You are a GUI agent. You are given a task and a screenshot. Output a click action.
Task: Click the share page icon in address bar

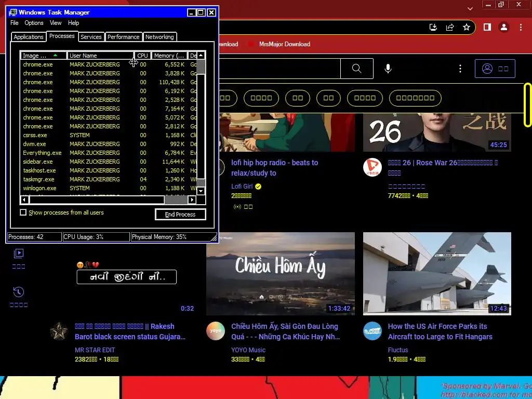450,27
